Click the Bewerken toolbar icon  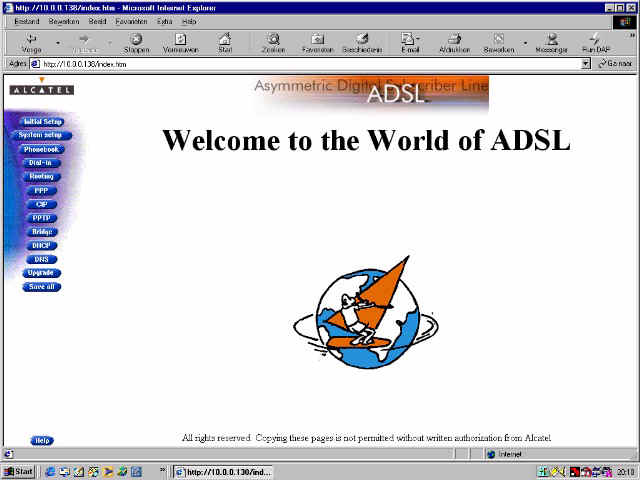pyautogui.click(x=498, y=43)
